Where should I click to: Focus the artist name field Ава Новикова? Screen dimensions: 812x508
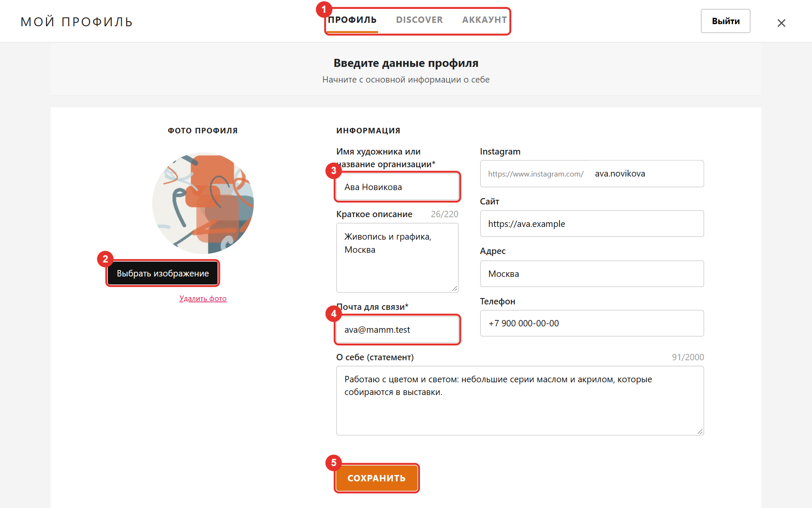398,187
